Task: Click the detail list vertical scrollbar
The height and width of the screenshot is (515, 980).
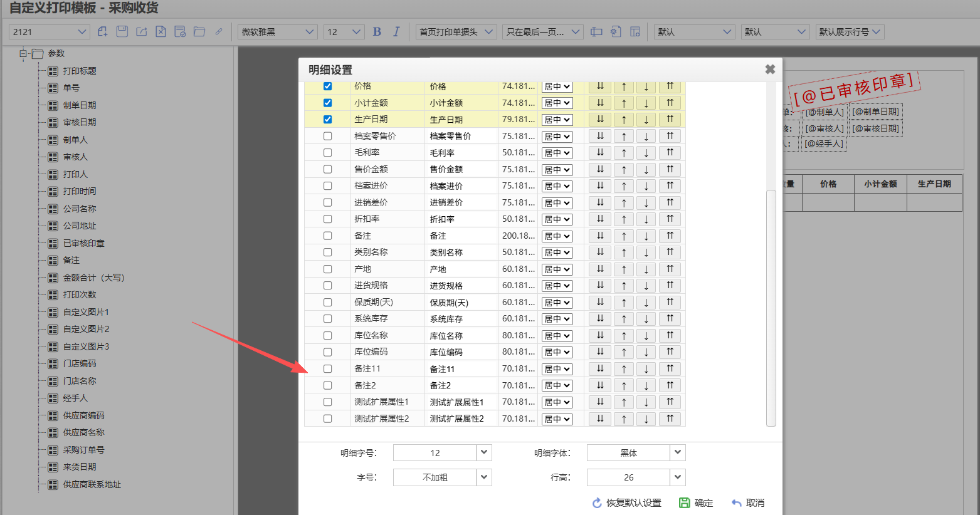Action: coord(771,307)
